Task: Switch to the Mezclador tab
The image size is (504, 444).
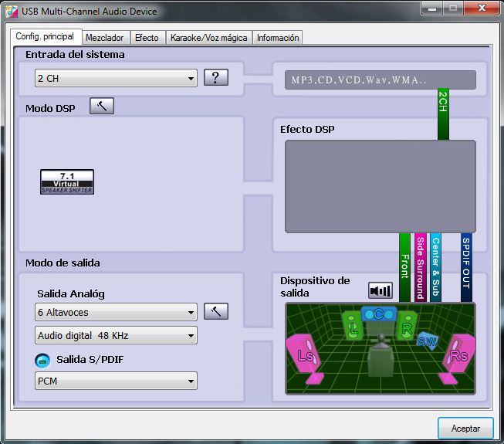Action: click(104, 38)
